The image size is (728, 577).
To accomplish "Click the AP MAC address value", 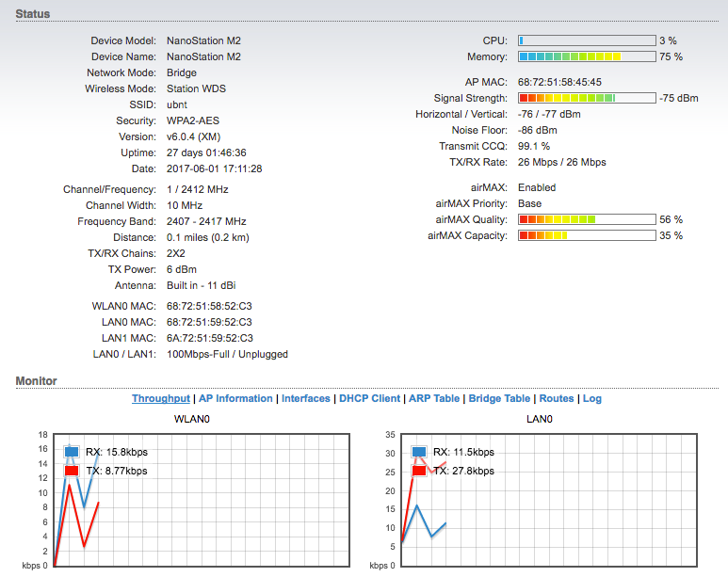I will tap(559, 82).
